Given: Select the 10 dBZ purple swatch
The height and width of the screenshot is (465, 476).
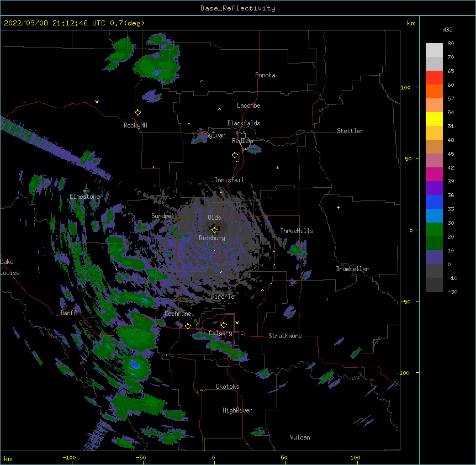Looking at the screenshot, I should (434, 257).
